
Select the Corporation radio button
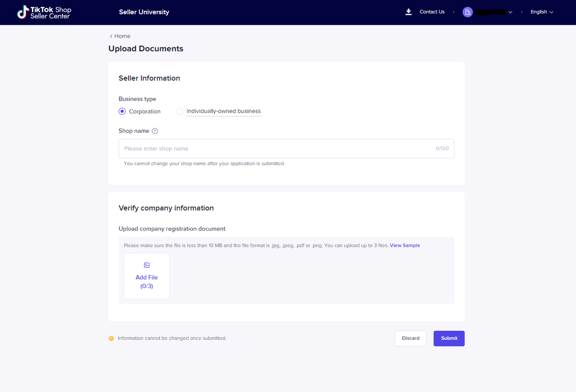(122, 112)
